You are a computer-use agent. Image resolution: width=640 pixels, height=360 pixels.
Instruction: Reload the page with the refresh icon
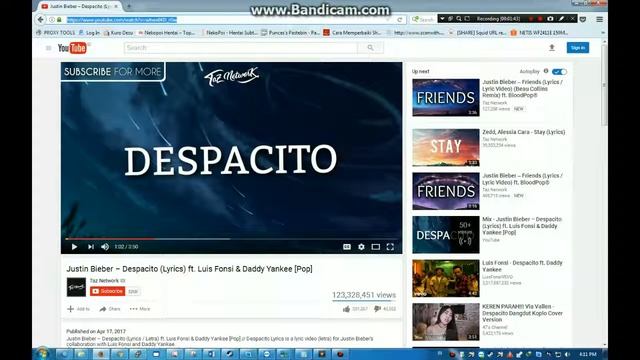pyautogui.click(x=400, y=20)
